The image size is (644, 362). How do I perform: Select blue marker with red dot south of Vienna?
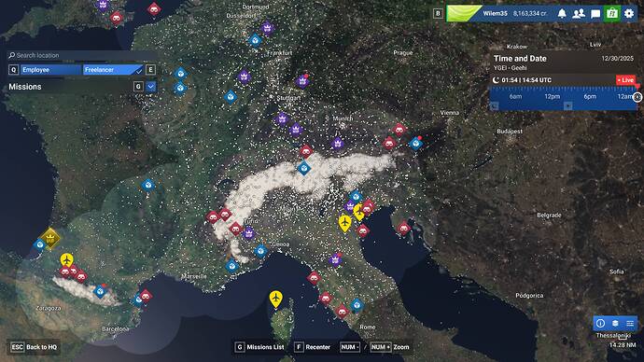click(415, 144)
